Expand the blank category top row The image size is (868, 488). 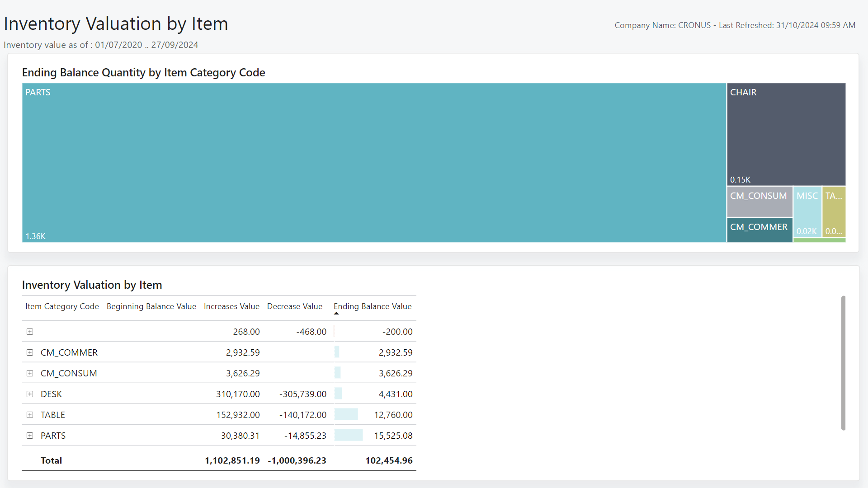pyautogui.click(x=30, y=332)
